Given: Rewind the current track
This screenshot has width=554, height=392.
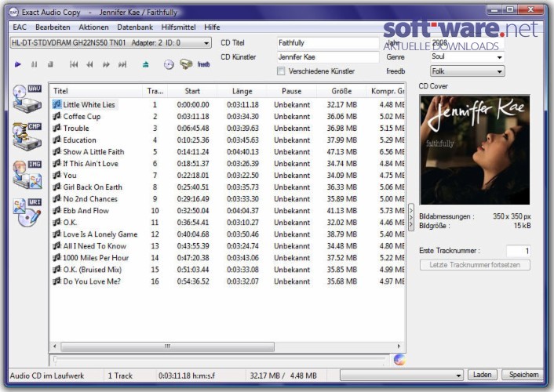Looking at the screenshot, I should coord(89,64).
